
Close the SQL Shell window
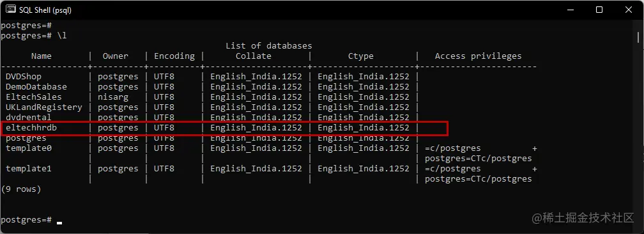pos(629,10)
